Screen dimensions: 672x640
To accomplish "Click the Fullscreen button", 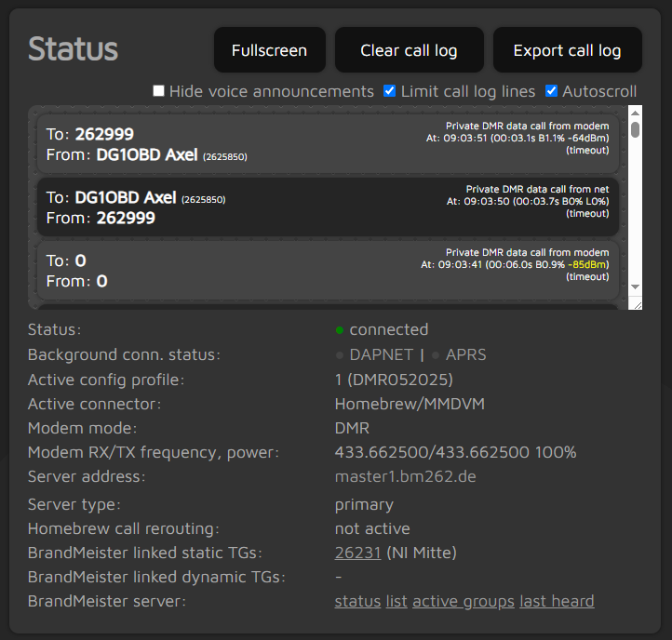I will pyautogui.click(x=269, y=50).
